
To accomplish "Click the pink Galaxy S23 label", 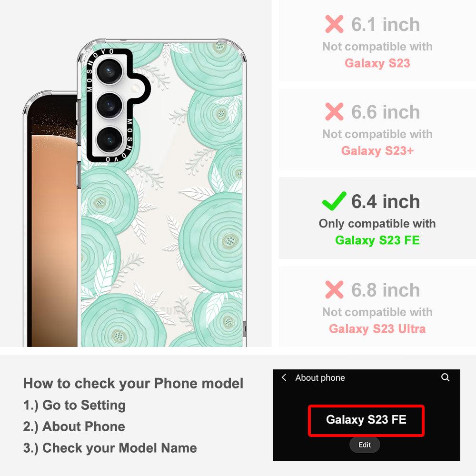I will coord(377,63).
